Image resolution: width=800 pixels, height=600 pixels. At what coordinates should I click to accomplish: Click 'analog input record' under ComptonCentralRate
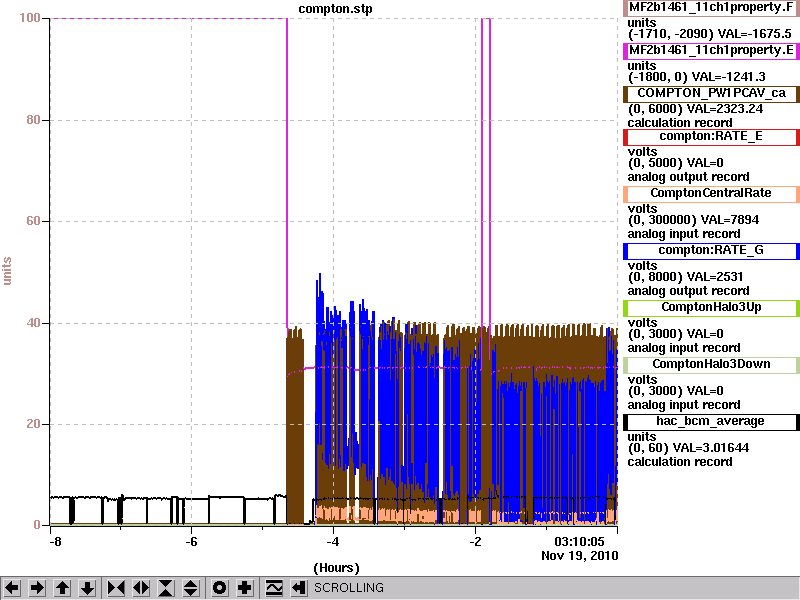pyautogui.click(x=684, y=234)
